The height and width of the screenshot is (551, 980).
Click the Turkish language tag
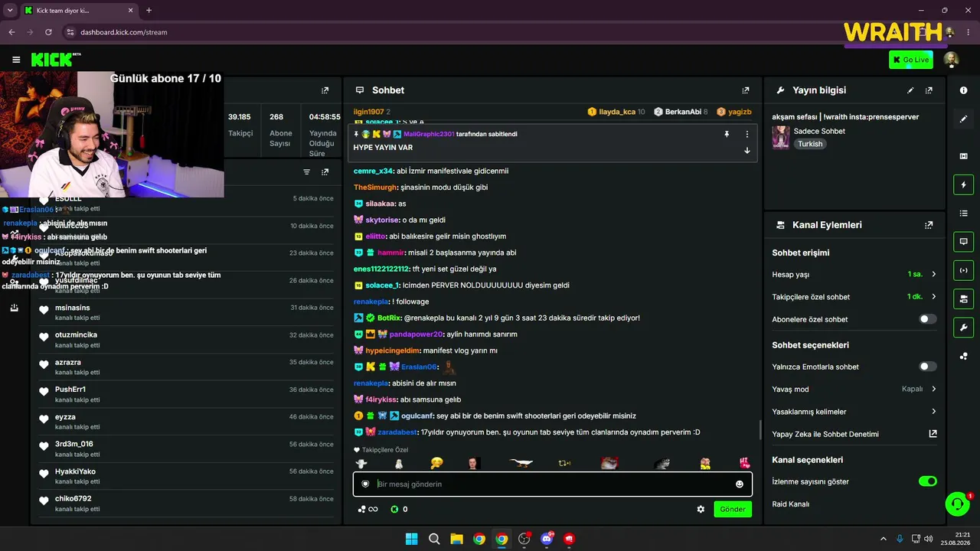[810, 144]
